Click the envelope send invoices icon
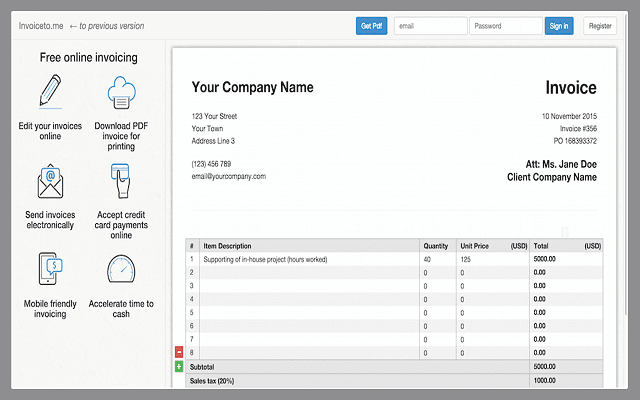Screen dimensions: 640x400 coord(47,183)
